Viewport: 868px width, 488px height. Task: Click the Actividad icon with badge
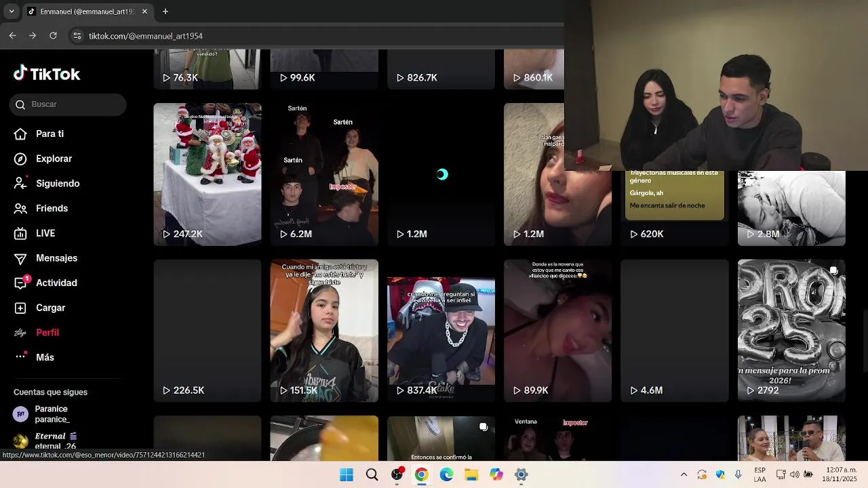[21, 283]
